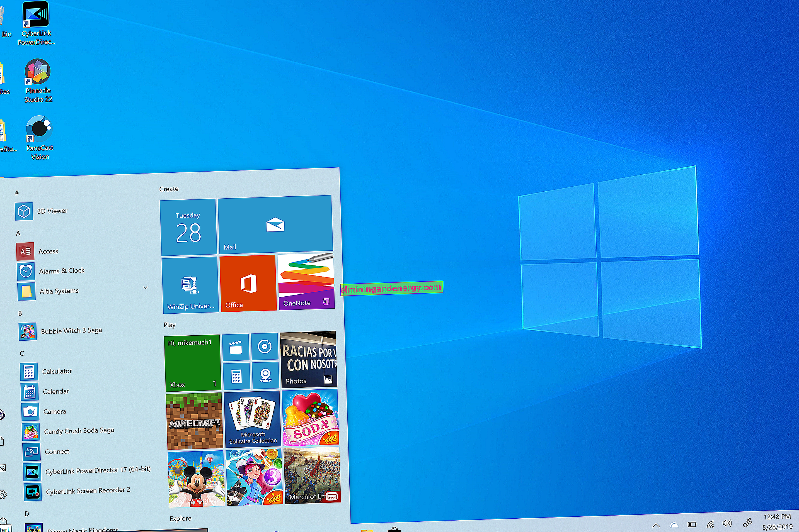Open Settings gear in Start menu rail

(x=3, y=494)
